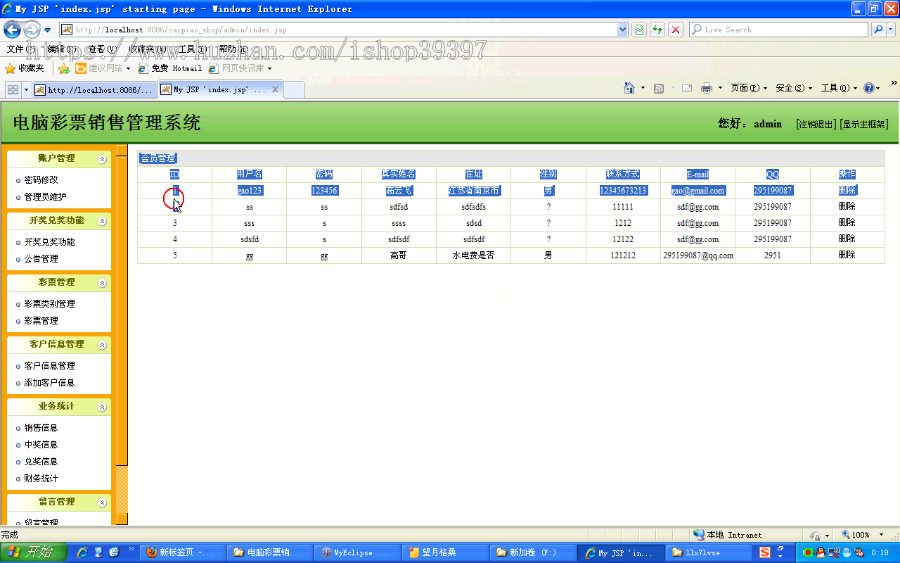This screenshot has height=563, width=900.
Task: Open the MyEclipse taskbar button
Action: pos(355,552)
